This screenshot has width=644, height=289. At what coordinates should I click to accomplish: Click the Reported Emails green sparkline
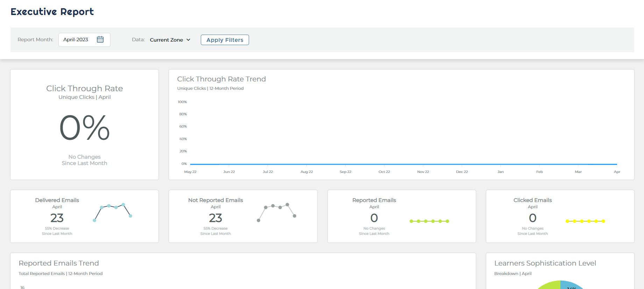coord(429,221)
